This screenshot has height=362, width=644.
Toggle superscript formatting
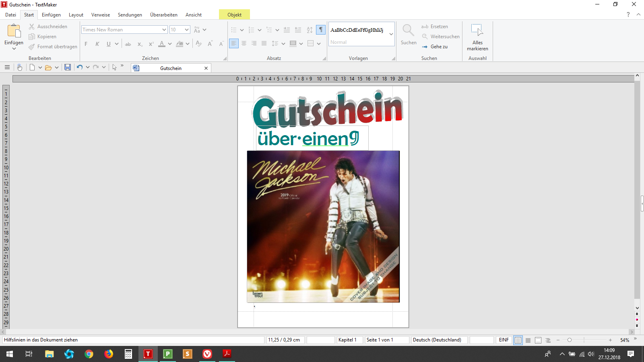pyautogui.click(x=151, y=44)
